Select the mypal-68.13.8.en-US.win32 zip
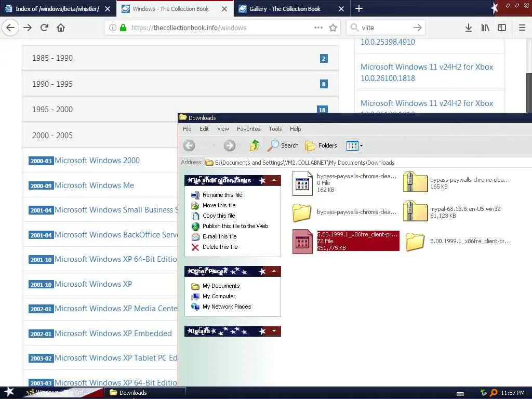 pos(415,212)
